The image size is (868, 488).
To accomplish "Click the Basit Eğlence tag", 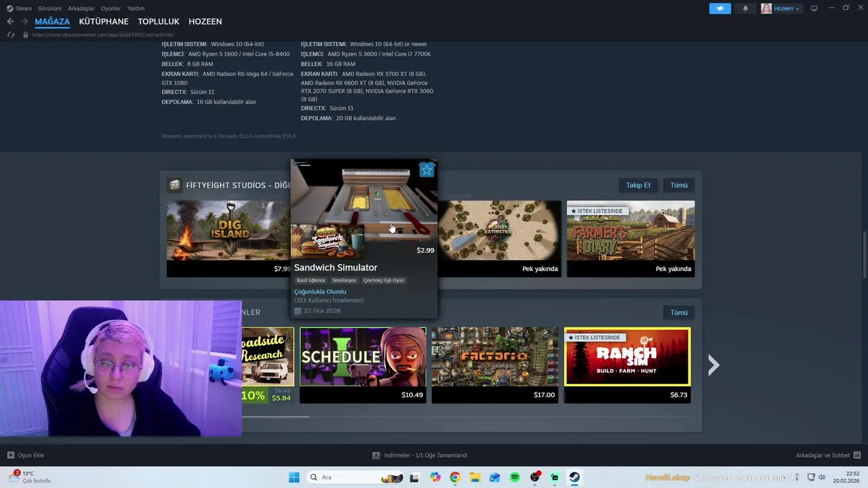I will click(311, 280).
